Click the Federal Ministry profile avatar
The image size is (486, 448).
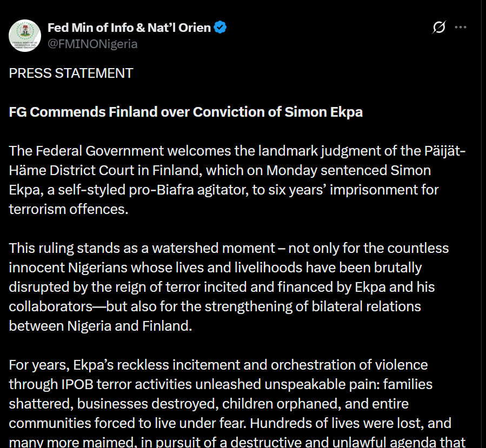[25, 36]
